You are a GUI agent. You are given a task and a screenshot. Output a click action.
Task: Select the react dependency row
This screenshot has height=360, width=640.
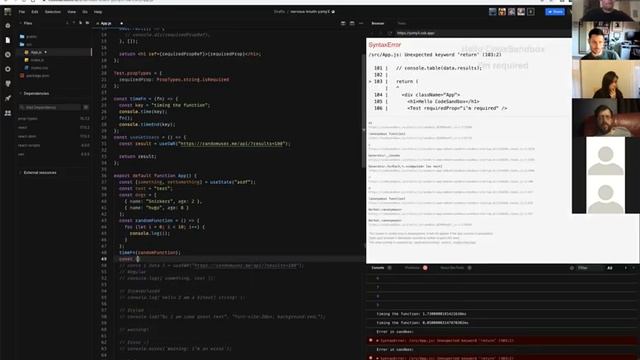(x=53, y=127)
